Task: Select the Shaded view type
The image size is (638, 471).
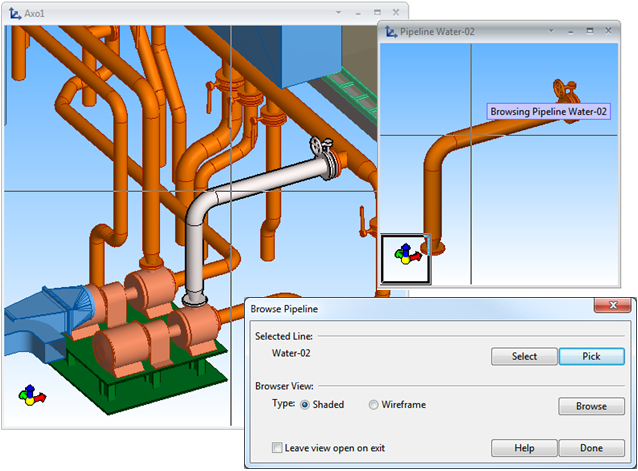Action: 305,404
